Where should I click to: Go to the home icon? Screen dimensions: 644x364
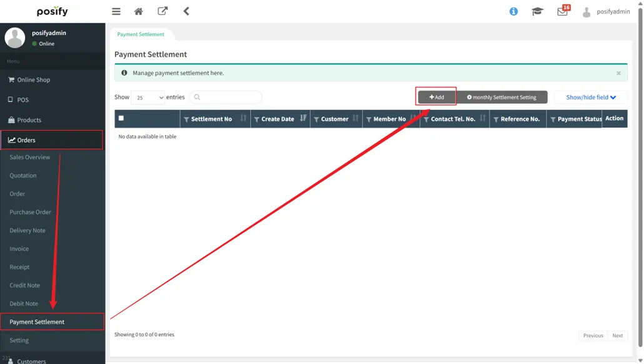click(x=139, y=11)
